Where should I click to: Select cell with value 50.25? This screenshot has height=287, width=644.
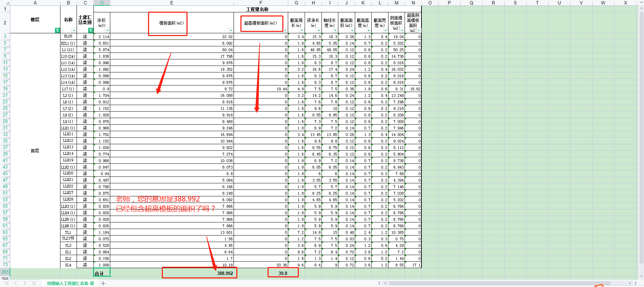coord(396,50)
